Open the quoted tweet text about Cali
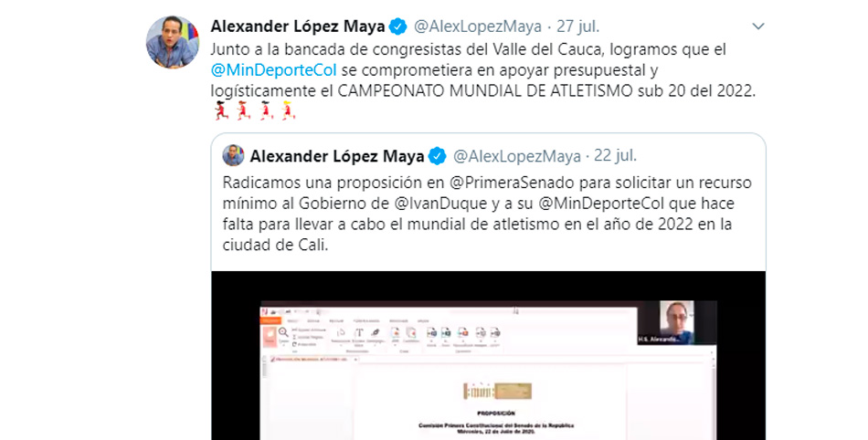Screen dimensions: 868x440 tap(487, 214)
